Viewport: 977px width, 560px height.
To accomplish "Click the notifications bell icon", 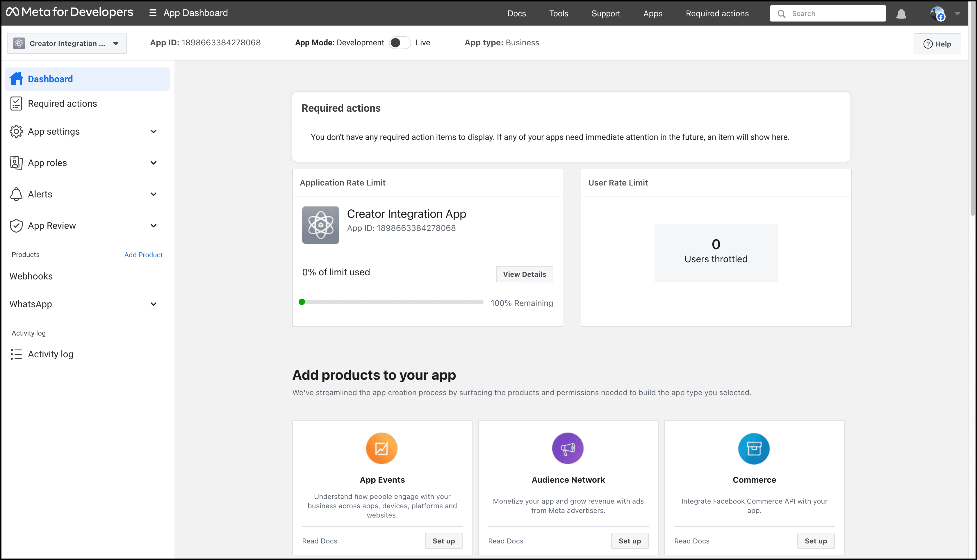I will coord(901,14).
